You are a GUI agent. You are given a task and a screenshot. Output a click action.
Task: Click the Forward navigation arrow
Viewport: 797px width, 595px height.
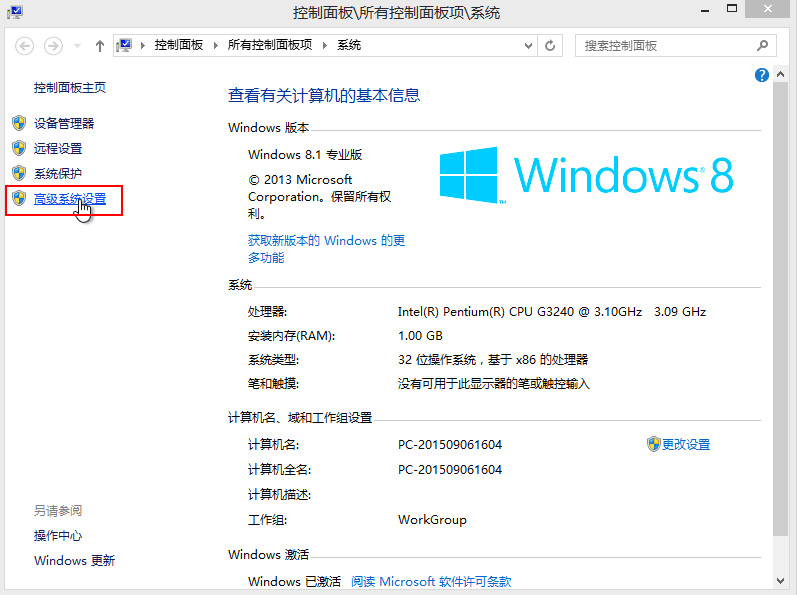click(53, 46)
